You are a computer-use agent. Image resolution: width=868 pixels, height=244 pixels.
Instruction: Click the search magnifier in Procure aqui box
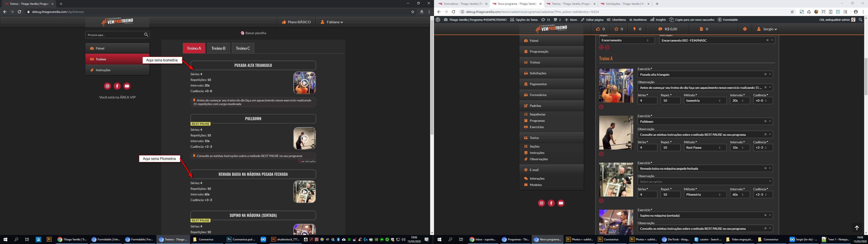[x=146, y=35]
